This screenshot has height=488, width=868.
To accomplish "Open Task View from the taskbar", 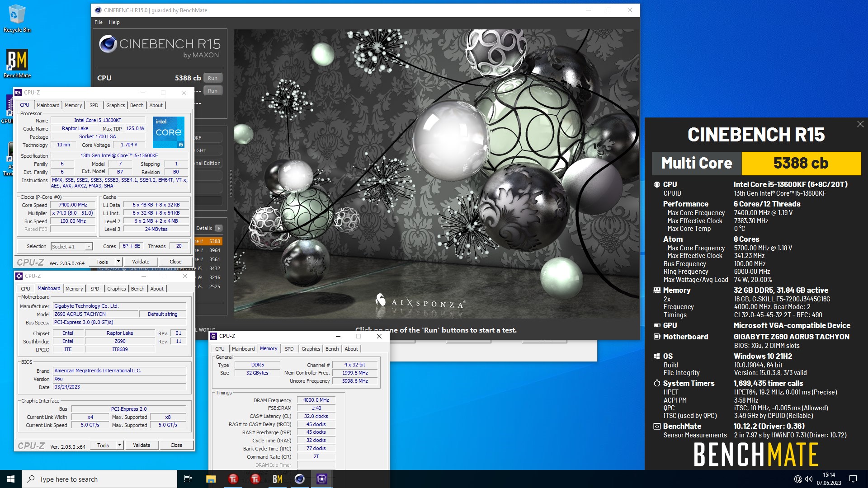I will 188,479.
